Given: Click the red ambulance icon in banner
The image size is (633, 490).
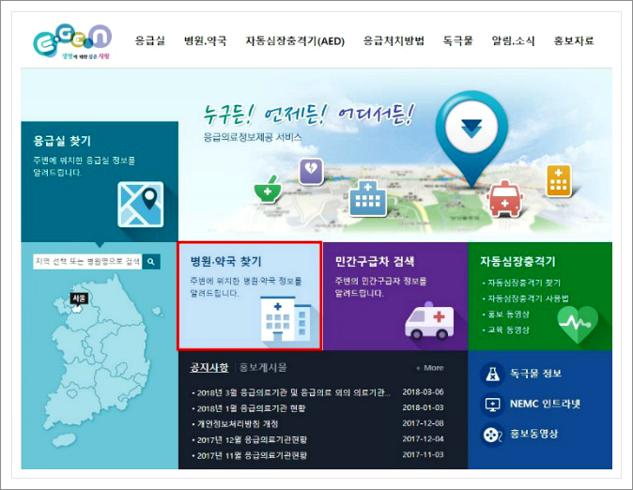Looking at the screenshot, I should [505, 199].
